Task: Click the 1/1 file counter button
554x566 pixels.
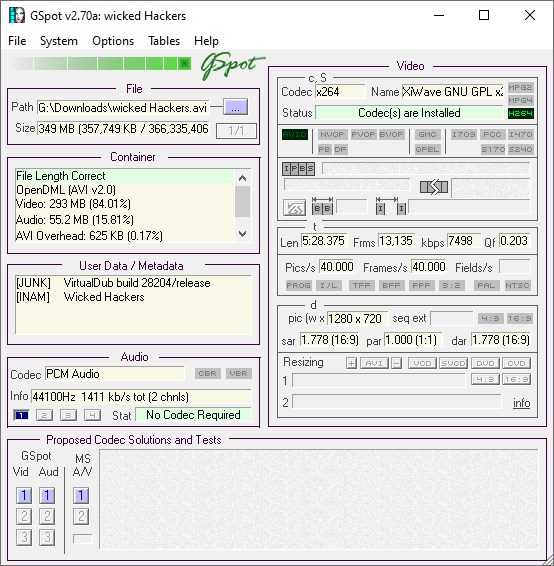Action: click(x=236, y=131)
